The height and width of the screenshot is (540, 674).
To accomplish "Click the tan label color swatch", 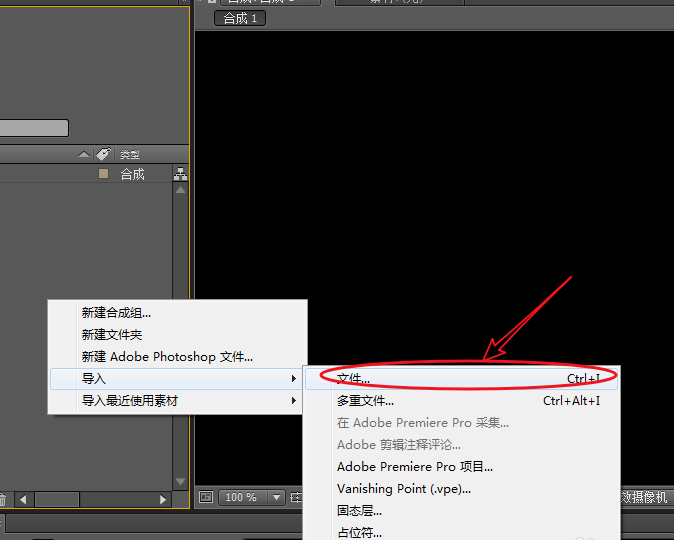I will tap(103, 173).
